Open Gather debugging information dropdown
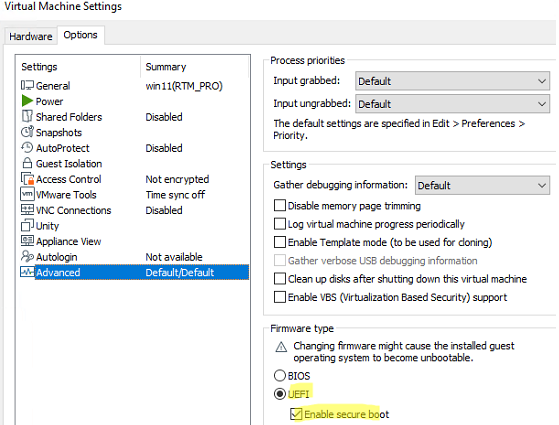The width and height of the screenshot is (559, 425). [x=482, y=185]
